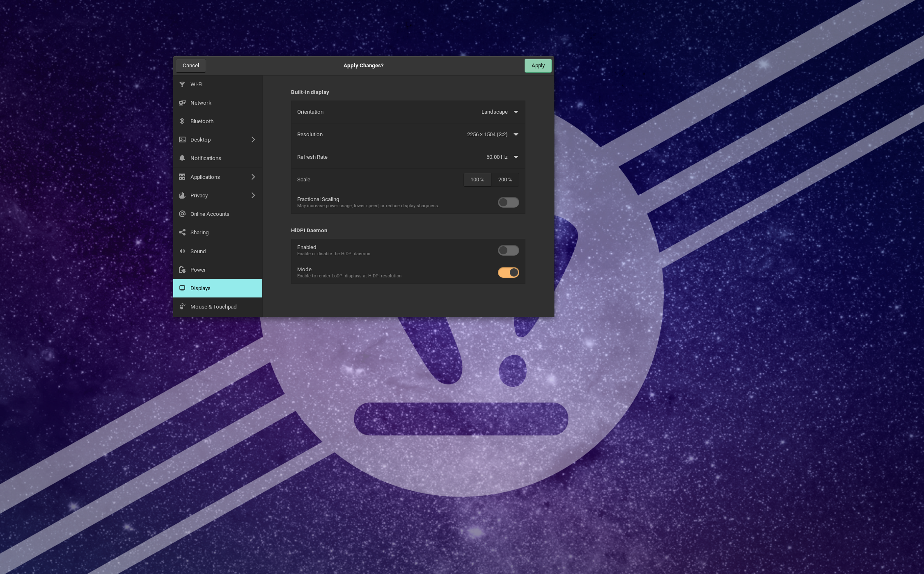
Task: Click the Wi-Fi icon in sidebar
Action: coord(182,84)
